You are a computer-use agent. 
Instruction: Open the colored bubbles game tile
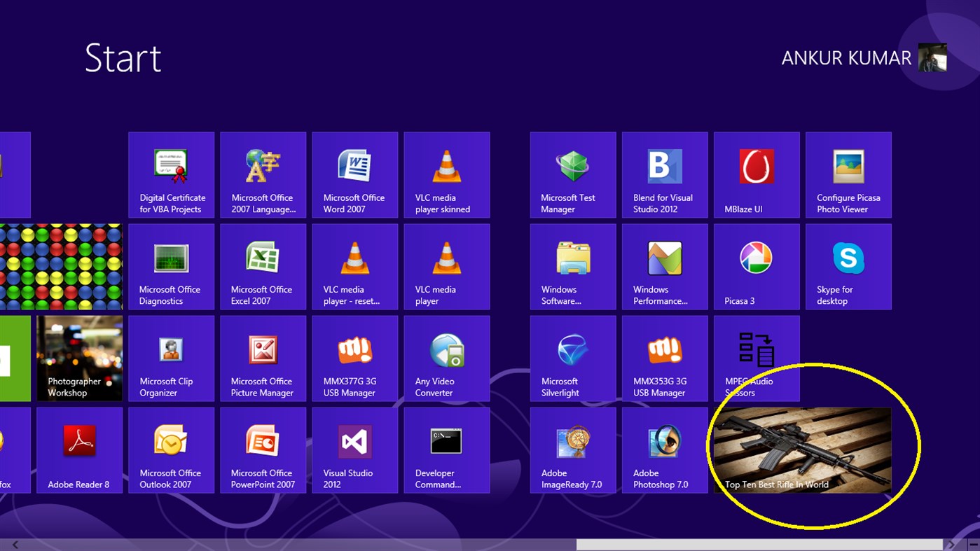(61, 267)
